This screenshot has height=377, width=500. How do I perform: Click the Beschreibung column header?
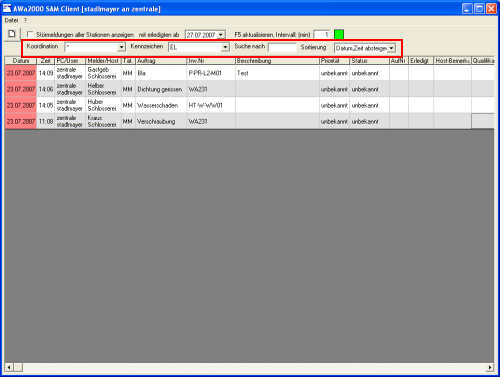click(x=277, y=61)
